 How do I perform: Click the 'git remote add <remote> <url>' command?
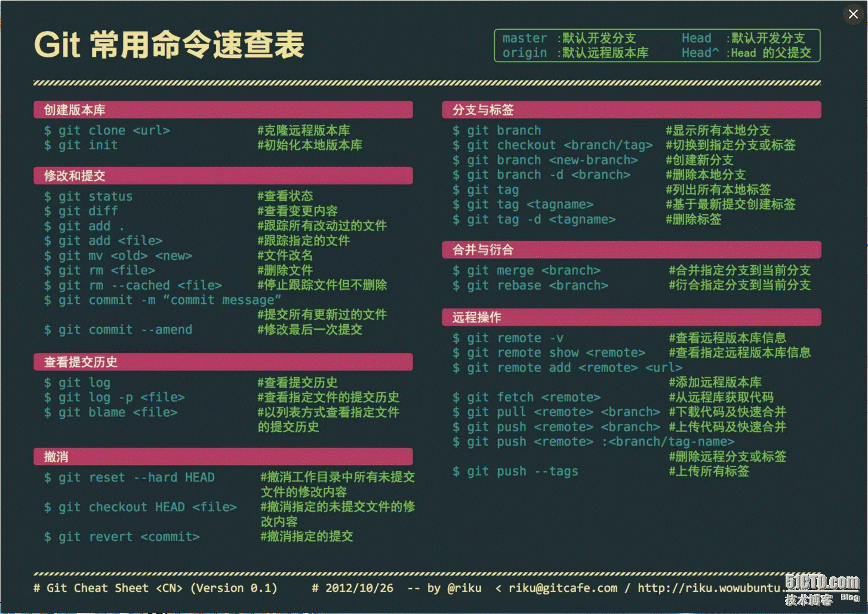tap(568, 368)
